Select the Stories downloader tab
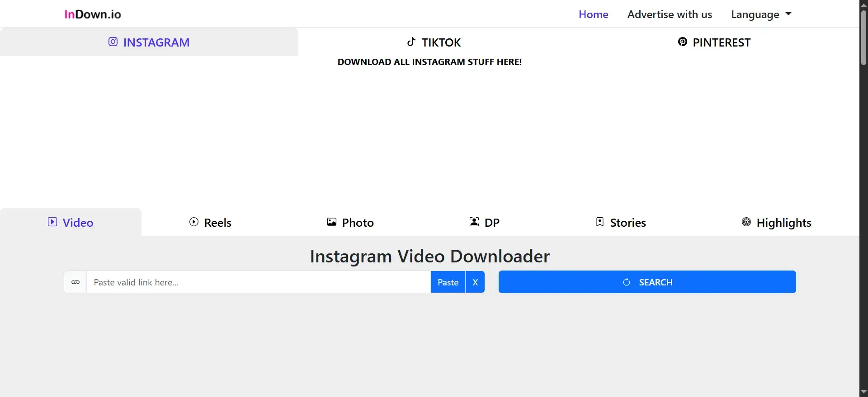868x397 pixels. (x=621, y=222)
